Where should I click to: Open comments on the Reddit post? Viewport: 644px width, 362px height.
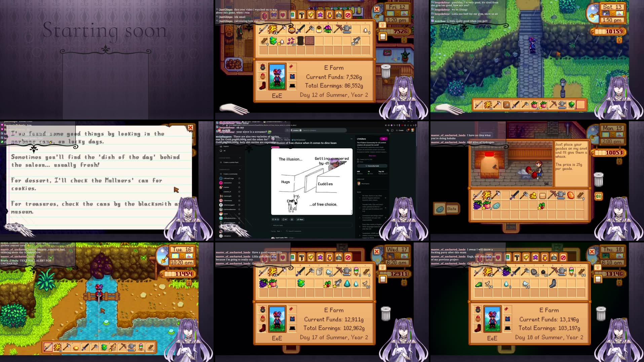pyautogui.click(x=284, y=220)
